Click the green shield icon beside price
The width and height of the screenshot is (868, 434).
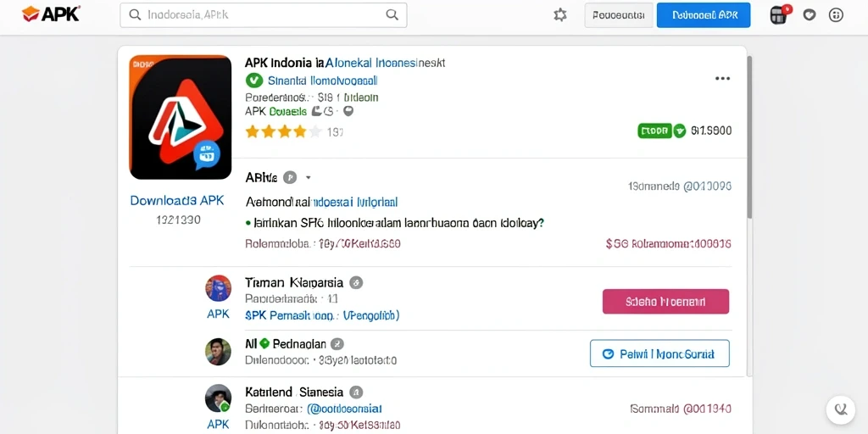click(x=680, y=131)
